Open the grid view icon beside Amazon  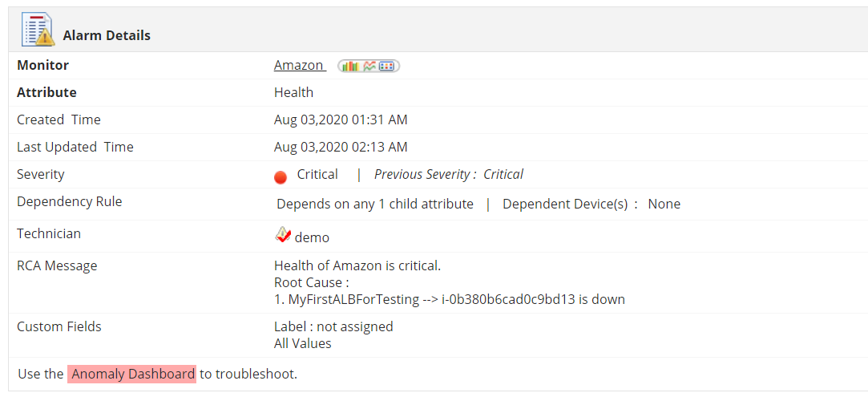point(387,66)
